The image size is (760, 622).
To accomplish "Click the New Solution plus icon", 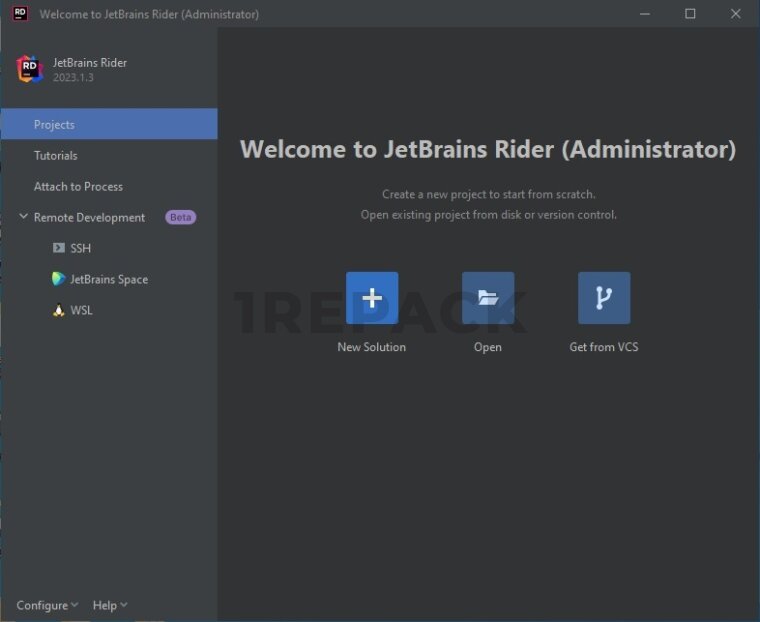I will [372, 298].
